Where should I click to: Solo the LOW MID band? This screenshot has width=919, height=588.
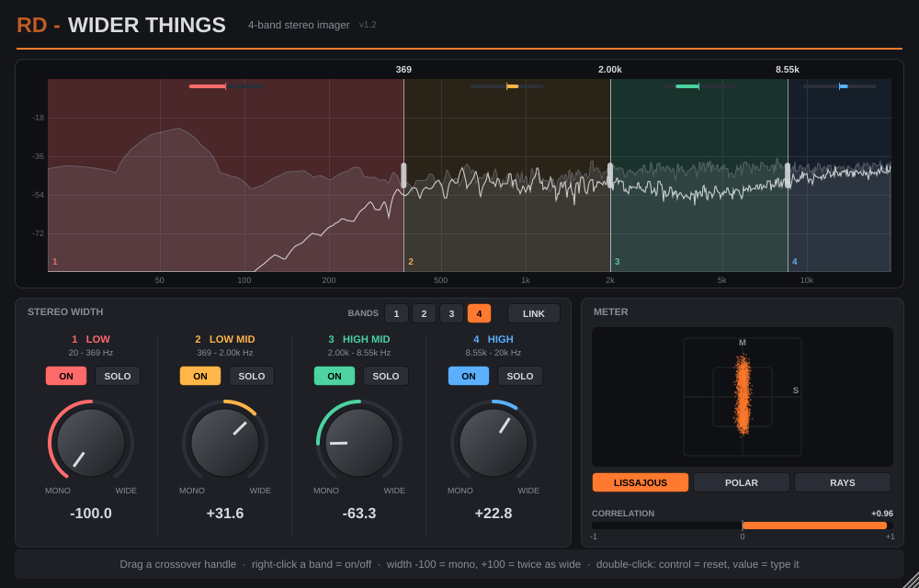pyautogui.click(x=252, y=376)
